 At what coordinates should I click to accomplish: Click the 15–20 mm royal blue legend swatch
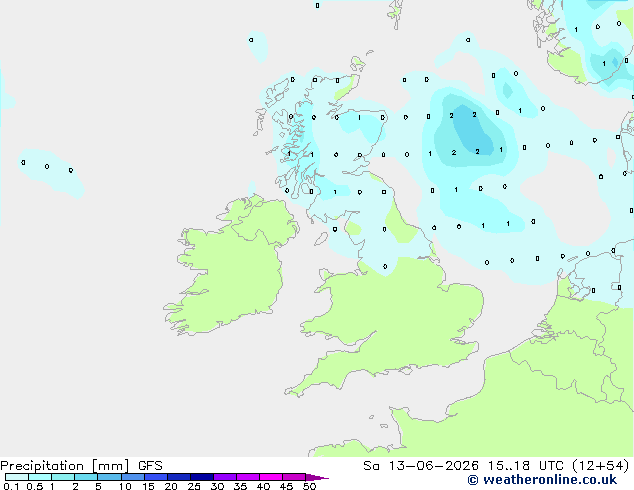coord(156,477)
